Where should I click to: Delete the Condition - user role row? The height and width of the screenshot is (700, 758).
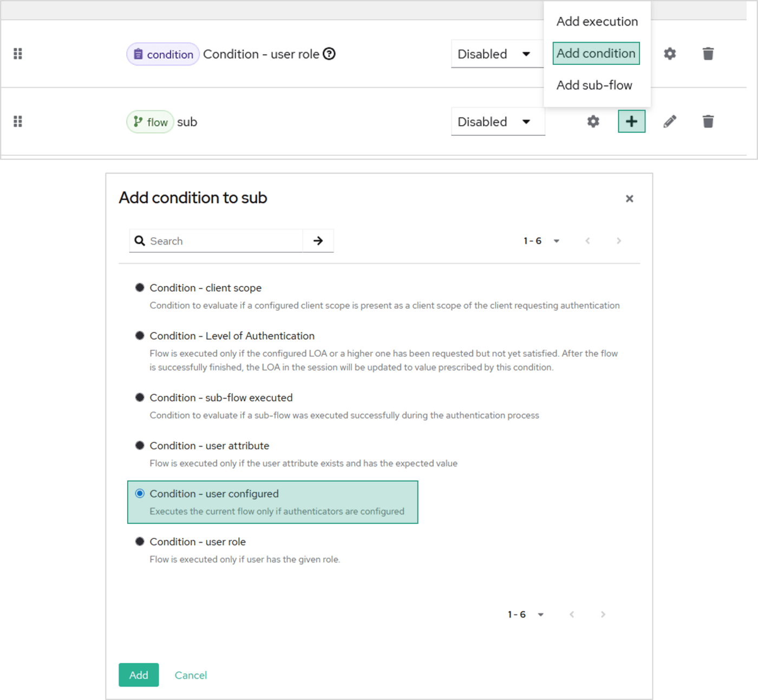coord(708,54)
